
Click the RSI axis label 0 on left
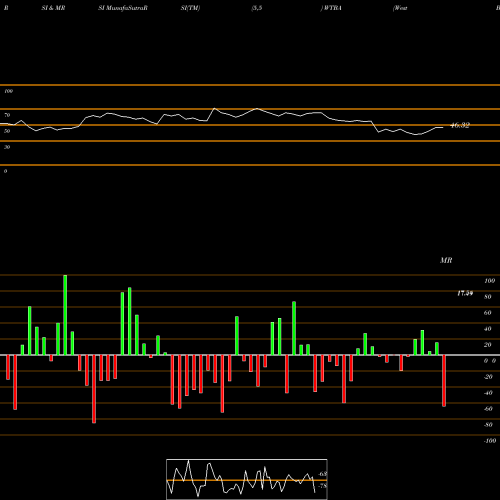(6, 171)
